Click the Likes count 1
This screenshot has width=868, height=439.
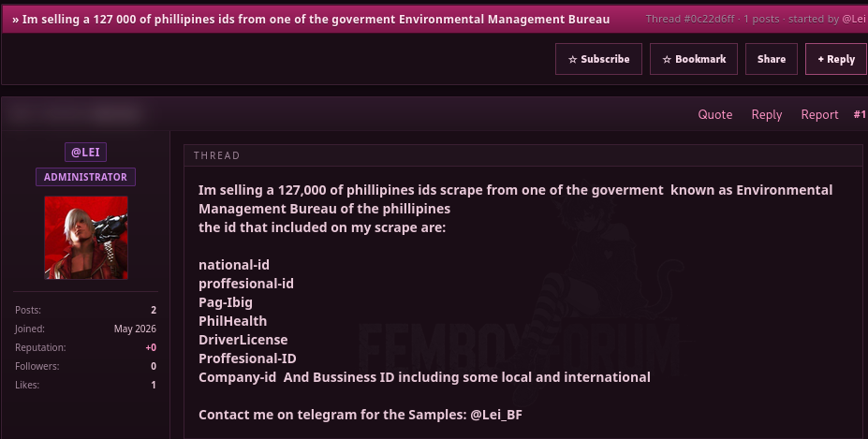[154, 386]
